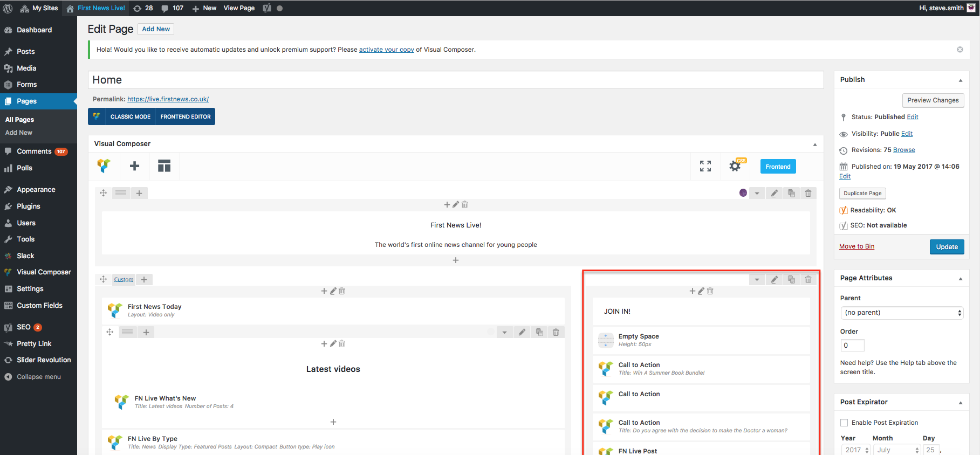The height and width of the screenshot is (455, 980).
Task: Collapse the Publish panel
Action: pos(960,80)
